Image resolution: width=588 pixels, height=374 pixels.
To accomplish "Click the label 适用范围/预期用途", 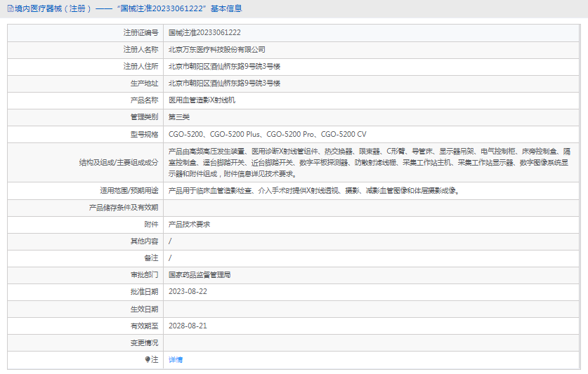I will pyautogui.click(x=129, y=191).
